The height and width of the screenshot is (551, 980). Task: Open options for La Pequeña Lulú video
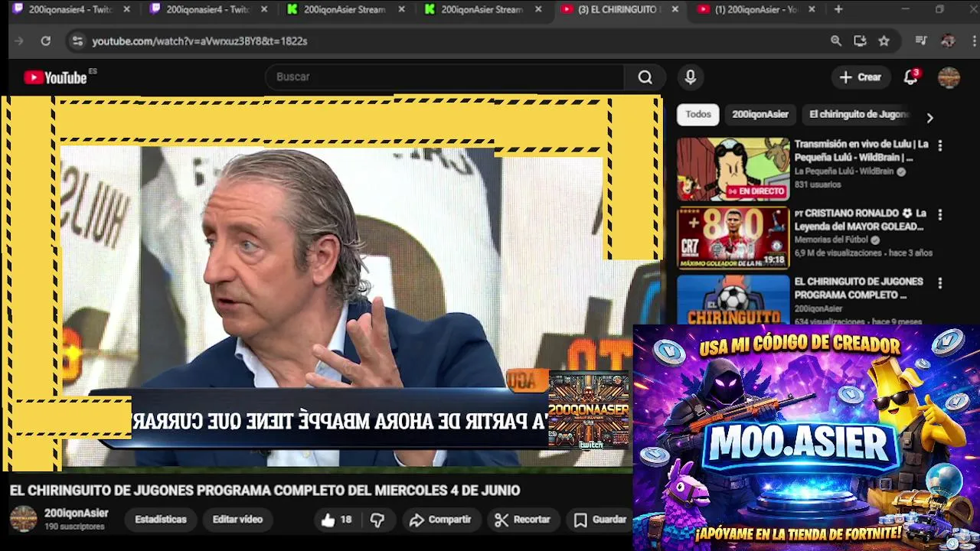(x=940, y=145)
